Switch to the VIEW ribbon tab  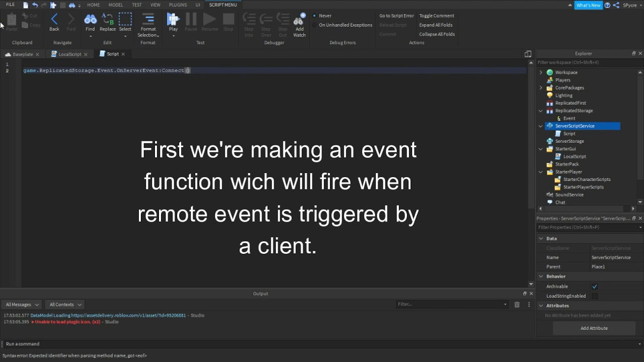pos(155,5)
